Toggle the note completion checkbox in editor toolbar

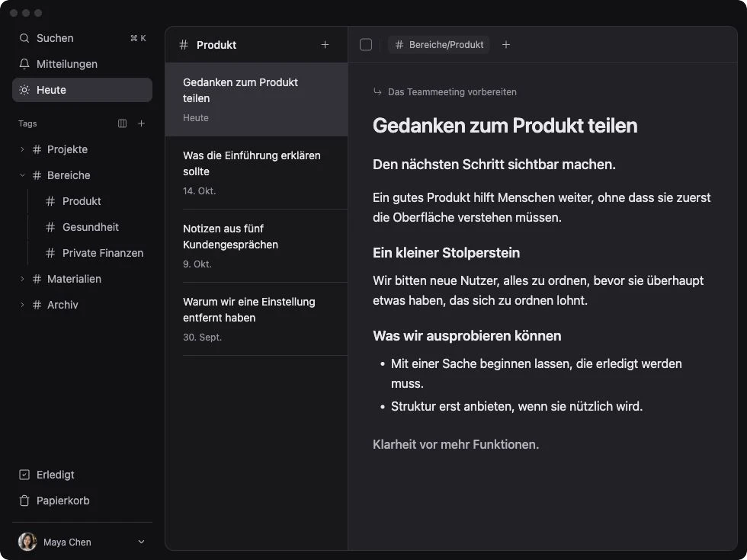point(366,45)
